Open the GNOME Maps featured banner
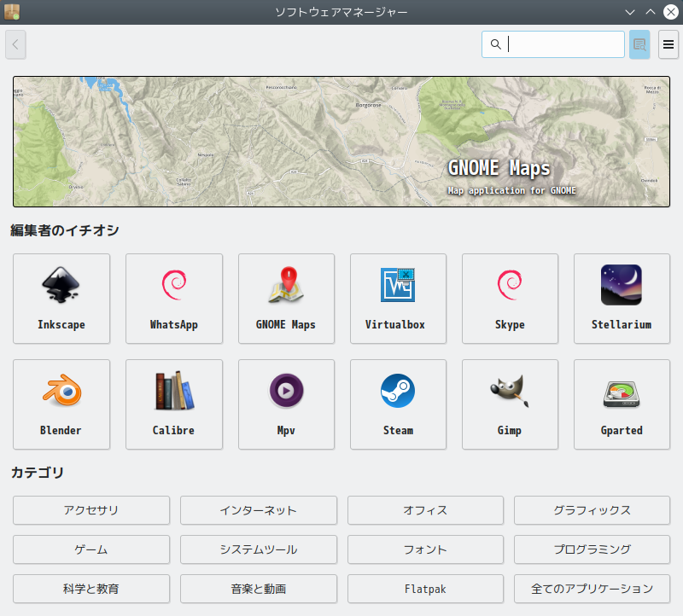The height and width of the screenshot is (616, 683). pos(341,142)
